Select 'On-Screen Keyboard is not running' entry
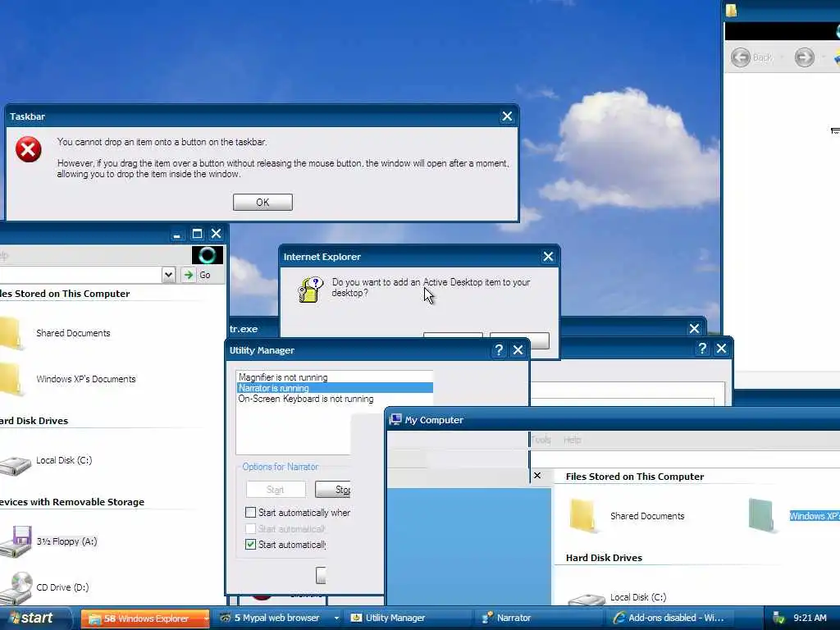This screenshot has width=840, height=630. click(306, 399)
